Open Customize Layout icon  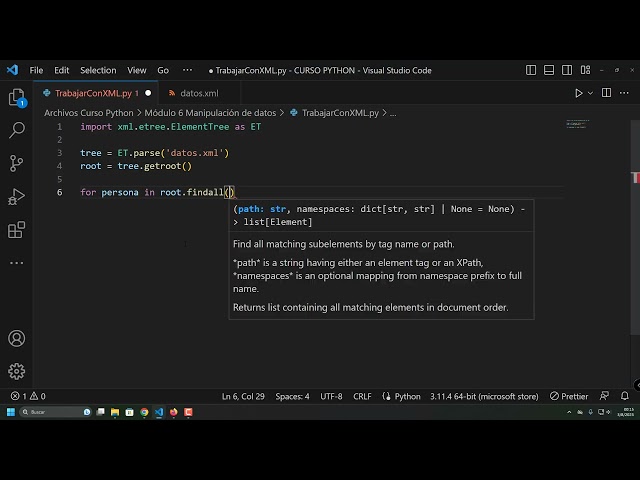click(585, 70)
